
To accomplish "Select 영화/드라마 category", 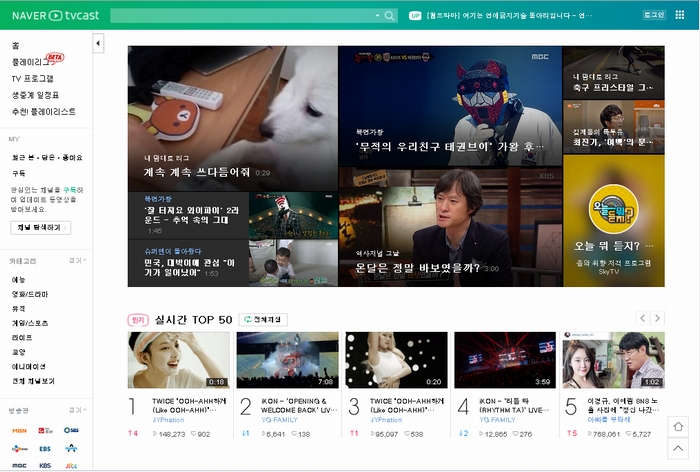I will click(x=30, y=294).
